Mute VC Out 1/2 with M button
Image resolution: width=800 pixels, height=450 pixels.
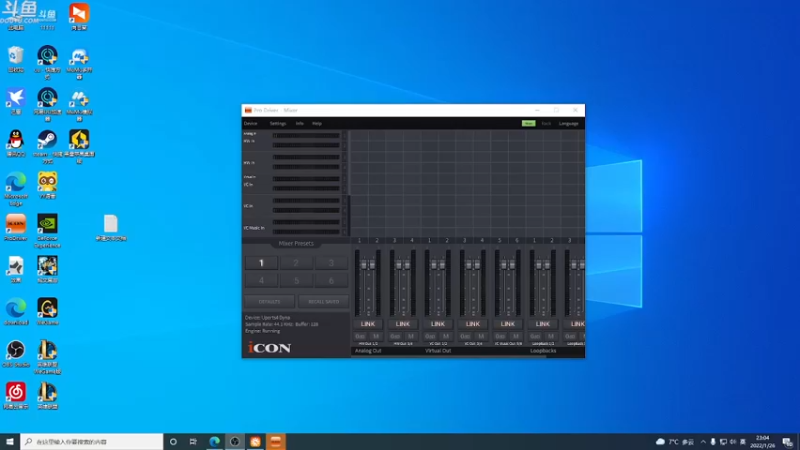[446, 336]
